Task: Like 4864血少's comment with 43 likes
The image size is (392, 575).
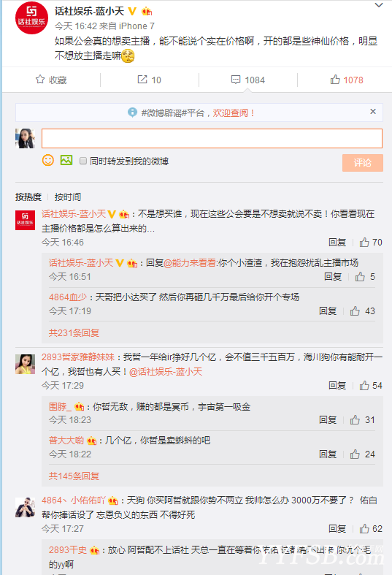Action: point(363,311)
